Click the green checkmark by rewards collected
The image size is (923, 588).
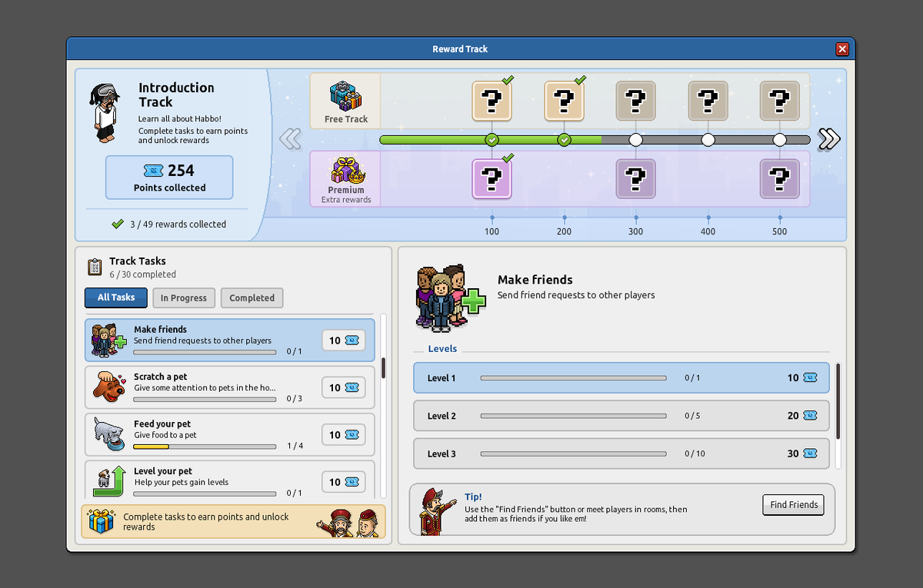[x=118, y=224]
